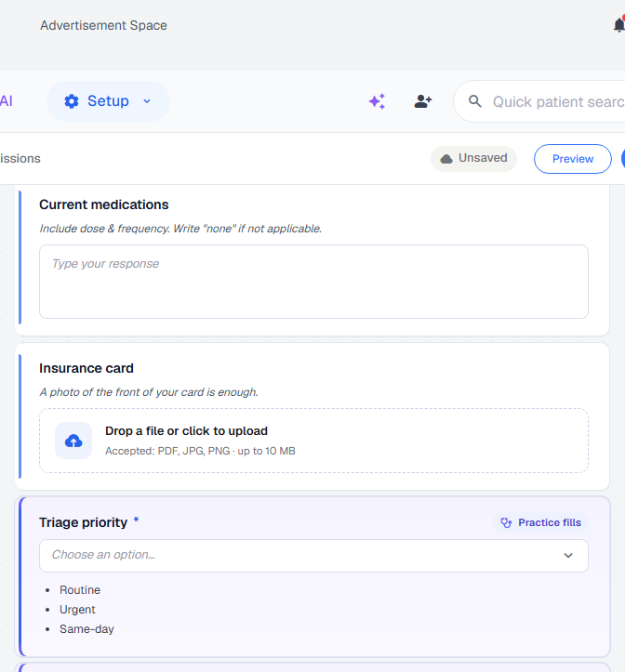Click the Drop a file upload area
This screenshot has width=625, height=672.
(x=313, y=441)
